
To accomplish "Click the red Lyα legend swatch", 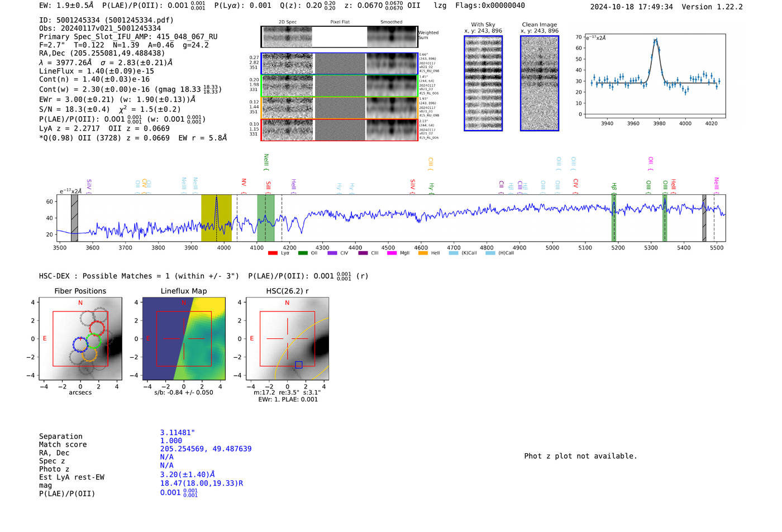I will [273, 253].
